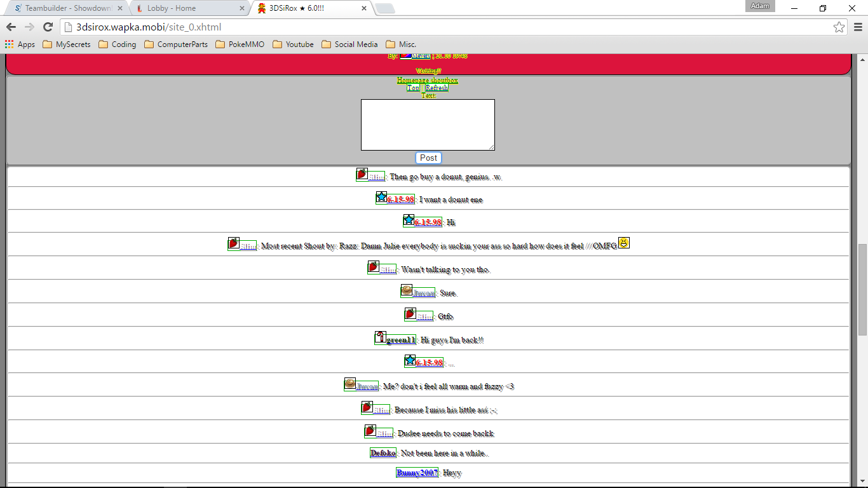The width and height of the screenshot is (868, 488).
Task: Click the "Heyy" shout text
Action: [x=452, y=473]
